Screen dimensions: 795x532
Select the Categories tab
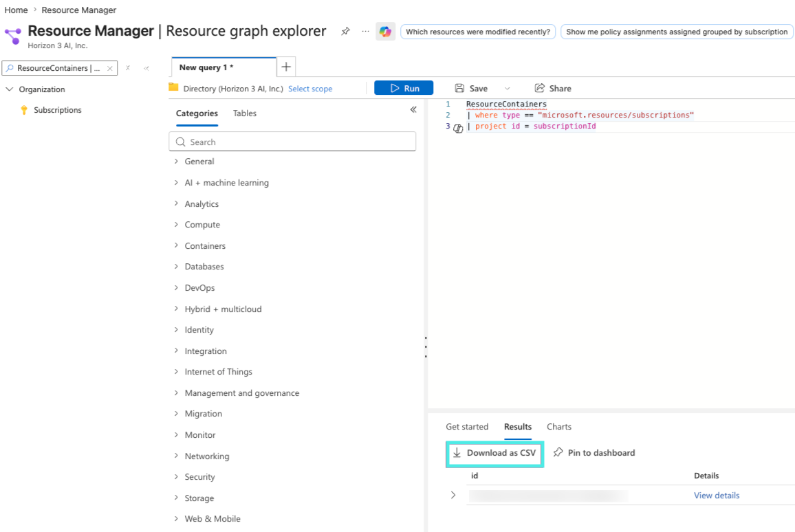pyautogui.click(x=197, y=113)
